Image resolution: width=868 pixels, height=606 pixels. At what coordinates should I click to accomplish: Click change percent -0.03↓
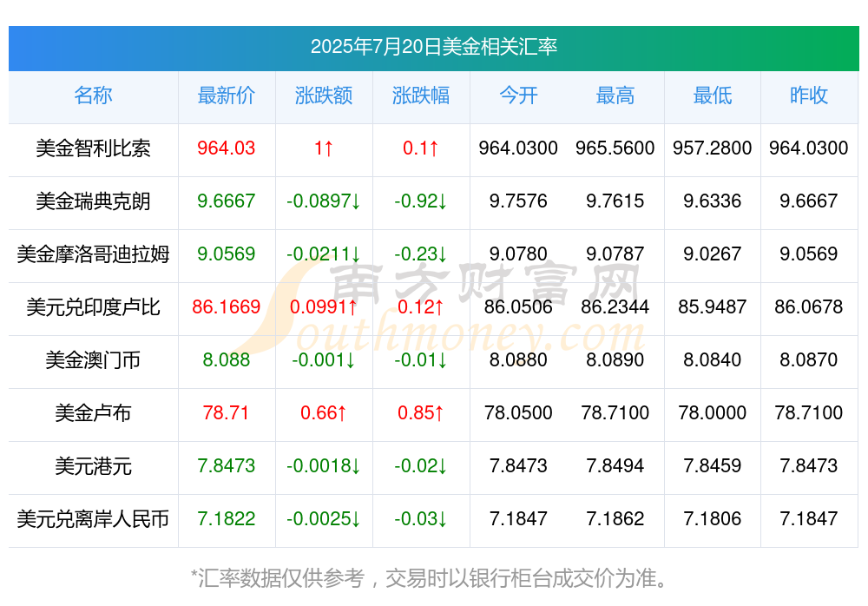coord(421,518)
